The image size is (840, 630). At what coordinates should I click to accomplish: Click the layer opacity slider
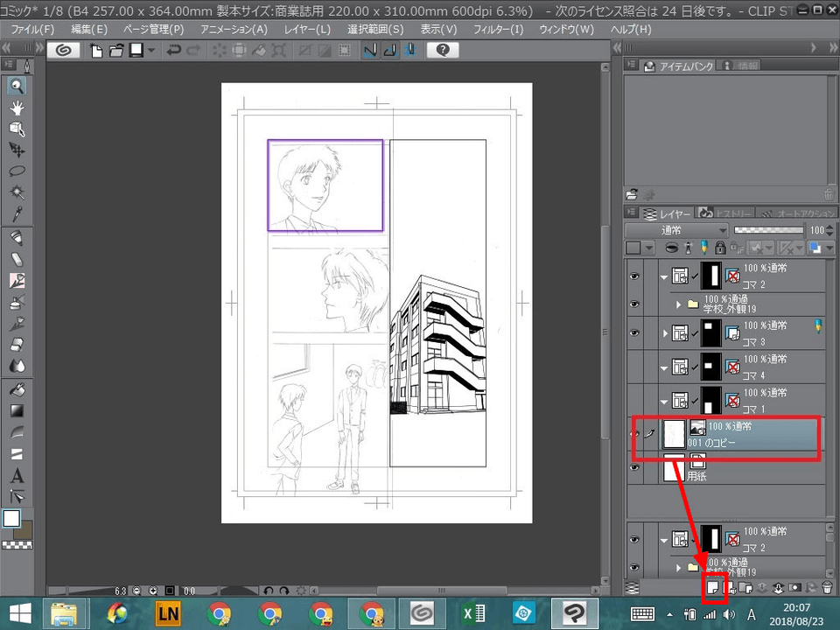(768, 230)
